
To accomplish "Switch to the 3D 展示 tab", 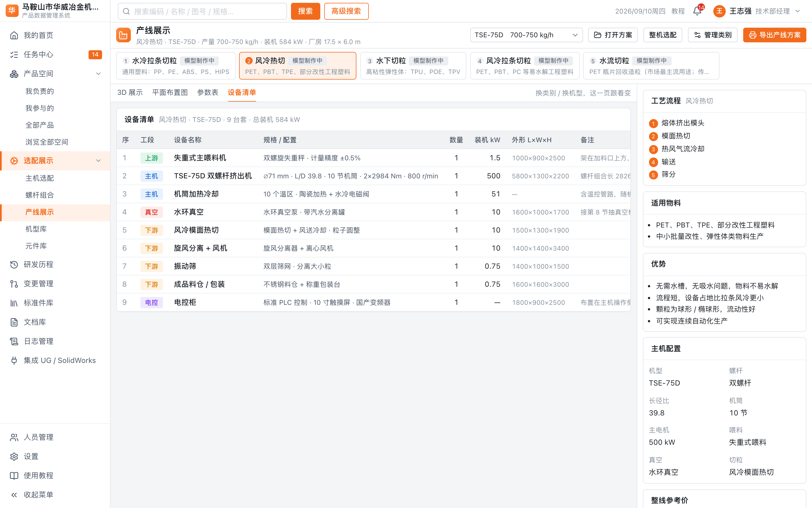I will pos(130,92).
